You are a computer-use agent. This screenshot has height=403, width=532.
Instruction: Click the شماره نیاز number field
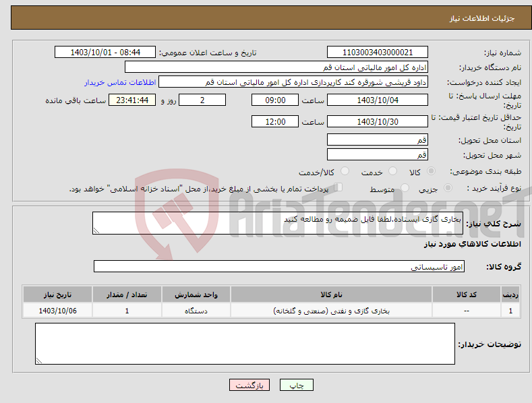coord(378,53)
